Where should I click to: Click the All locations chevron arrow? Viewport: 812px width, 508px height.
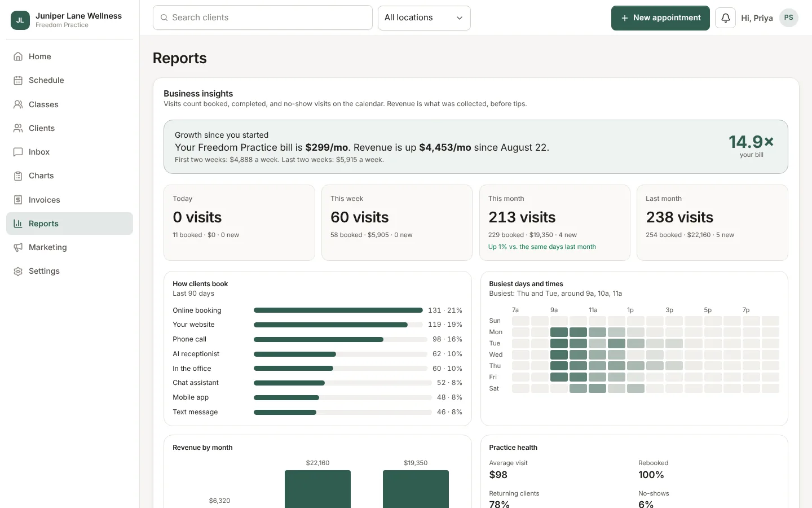tap(460, 18)
